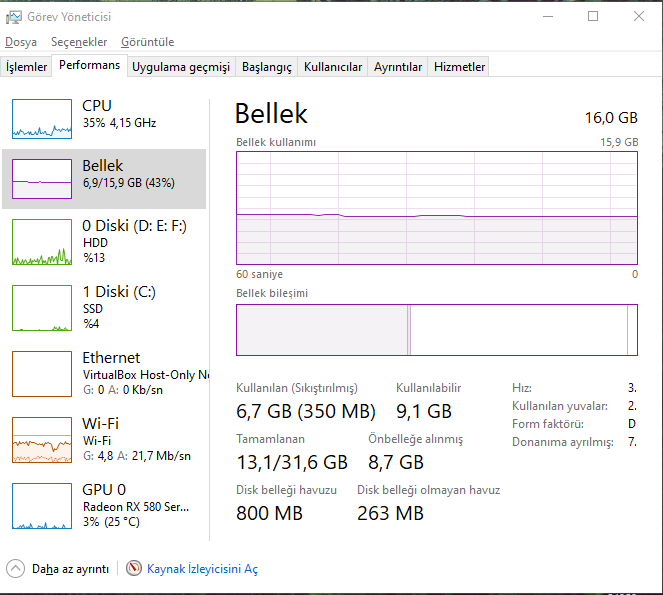Viewport: 663px width, 595px height.
Task: Switch to the İşlemler tab
Action: (x=27, y=67)
